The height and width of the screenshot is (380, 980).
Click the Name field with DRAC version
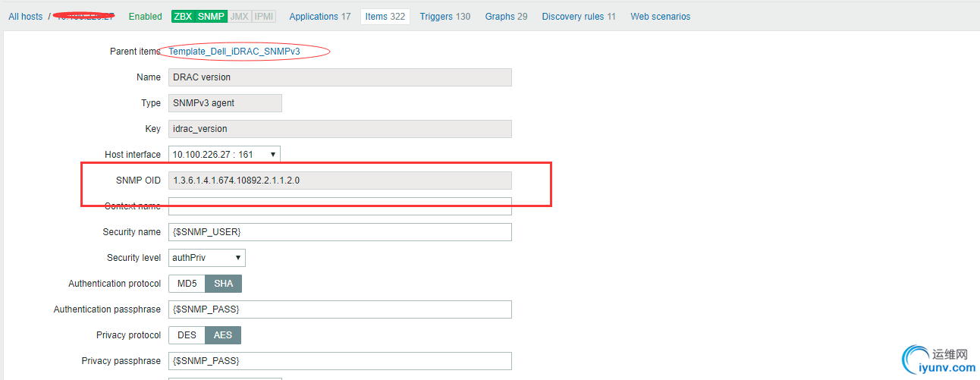coord(340,77)
